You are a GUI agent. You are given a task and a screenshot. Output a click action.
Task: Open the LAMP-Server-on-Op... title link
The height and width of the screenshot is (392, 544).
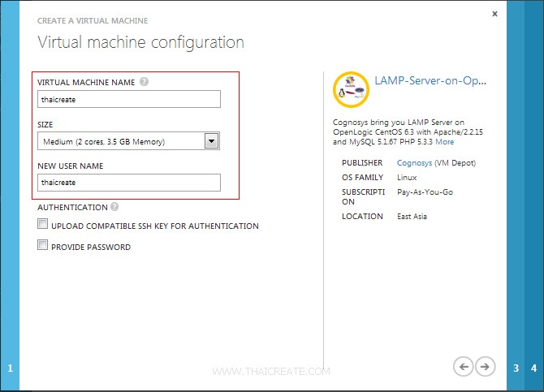pyautogui.click(x=430, y=80)
